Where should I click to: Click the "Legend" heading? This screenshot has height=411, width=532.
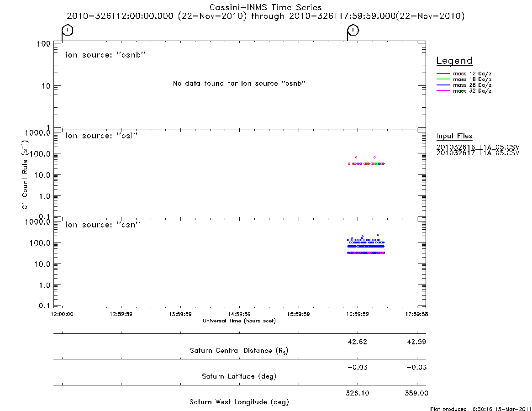[454, 61]
